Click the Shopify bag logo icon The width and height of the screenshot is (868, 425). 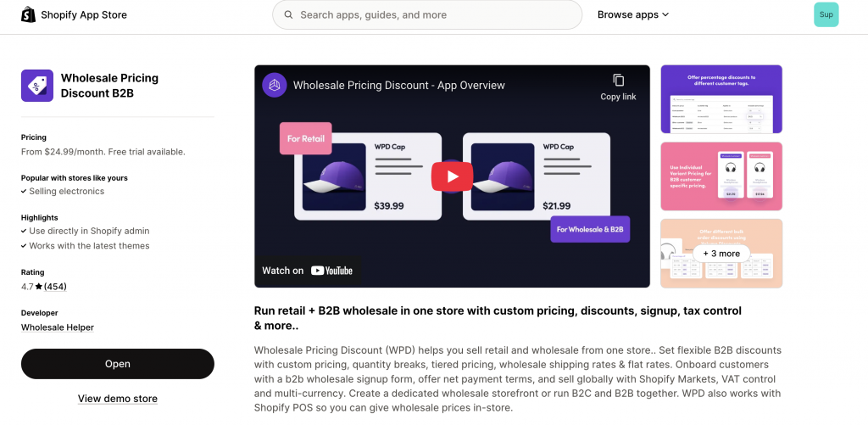[x=29, y=14]
